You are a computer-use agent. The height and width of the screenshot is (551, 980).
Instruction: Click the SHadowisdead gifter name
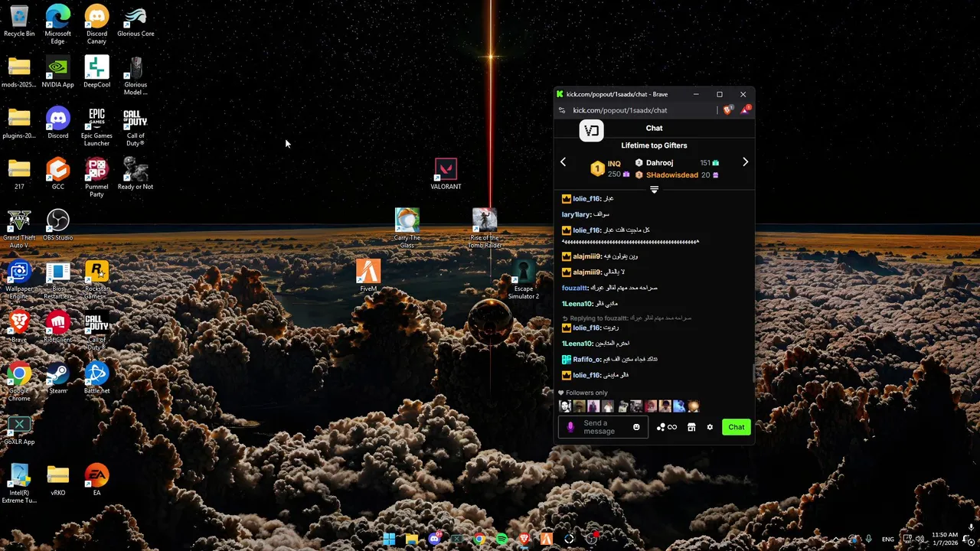(x=672, y=175)
